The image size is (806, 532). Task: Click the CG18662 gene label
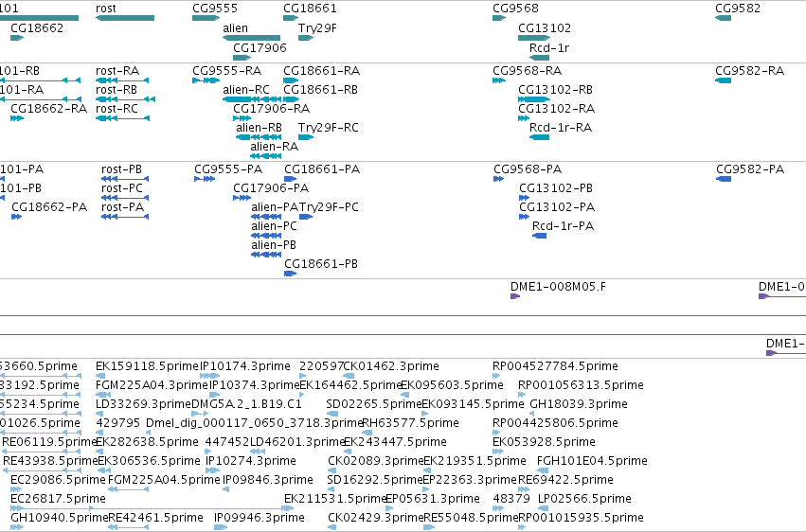(x=37, y=27)
